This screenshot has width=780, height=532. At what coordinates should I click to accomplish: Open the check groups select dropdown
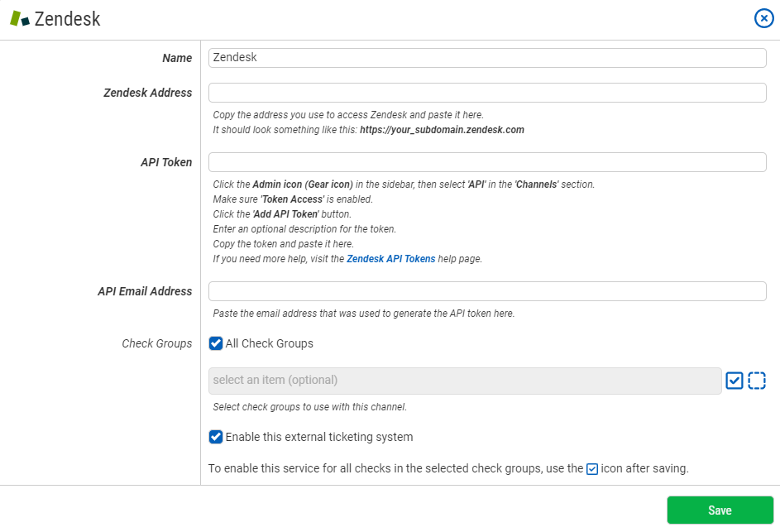tap(465, 381)
